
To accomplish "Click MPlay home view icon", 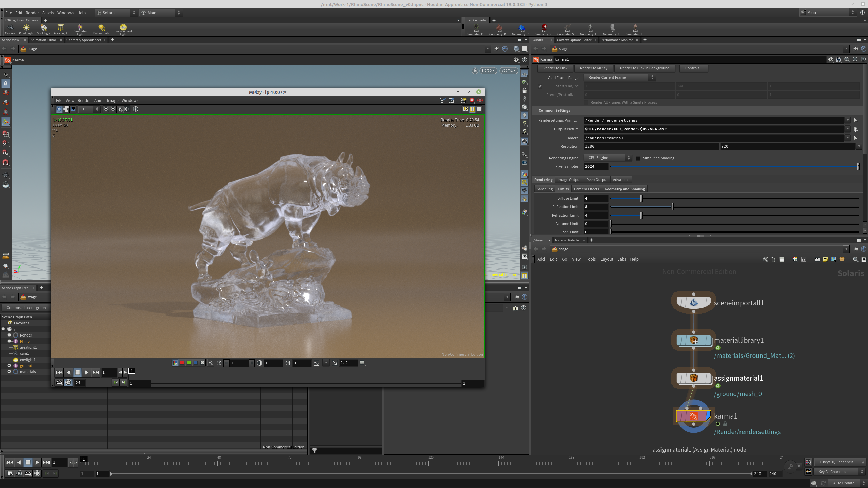I will (x=120, y=109).
